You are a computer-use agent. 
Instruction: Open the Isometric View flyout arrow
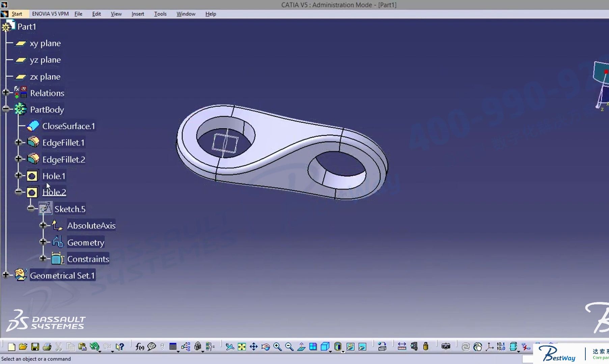coord(330,352)
